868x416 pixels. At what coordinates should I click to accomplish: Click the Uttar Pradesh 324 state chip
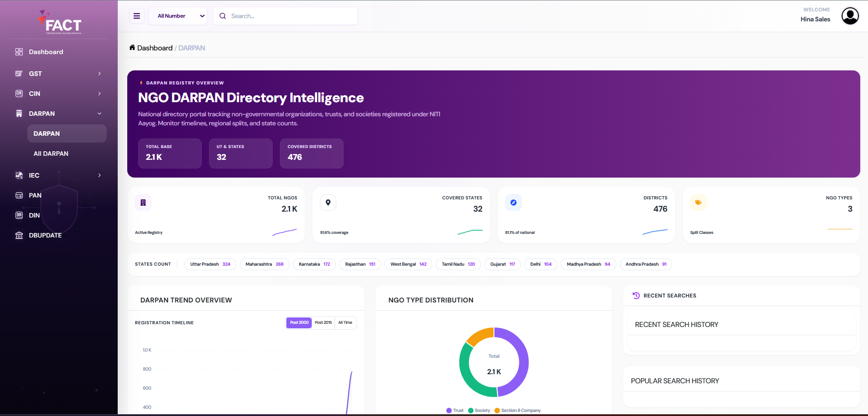(x=210, y=264)
